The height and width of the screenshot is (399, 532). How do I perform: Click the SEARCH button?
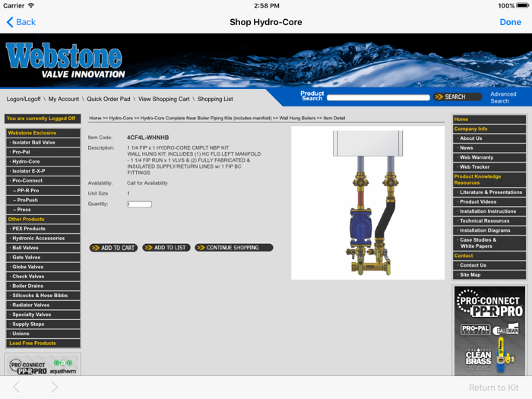pyautogui.click(x=457, y=97)
